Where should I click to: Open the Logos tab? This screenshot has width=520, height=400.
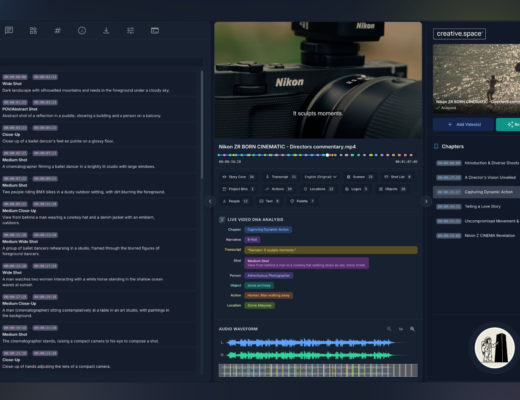tap(356, 189)
